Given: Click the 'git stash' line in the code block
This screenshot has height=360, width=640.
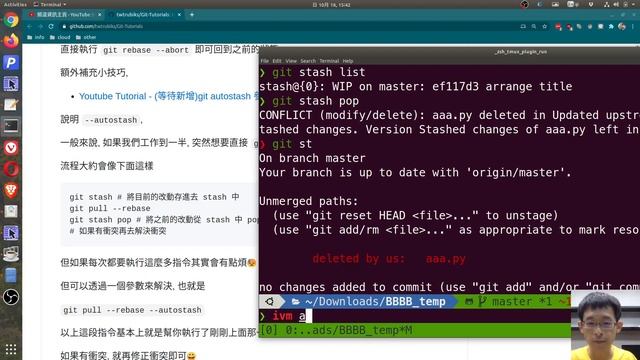Looking at the screenshot, I should pos(154,197).
